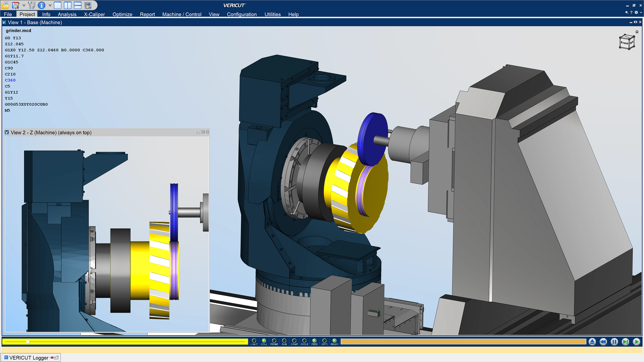Image resolution: width=644 pixels, height=362 pixels.
Task: Open the X-Caliper menu
Action: [94, 14]
